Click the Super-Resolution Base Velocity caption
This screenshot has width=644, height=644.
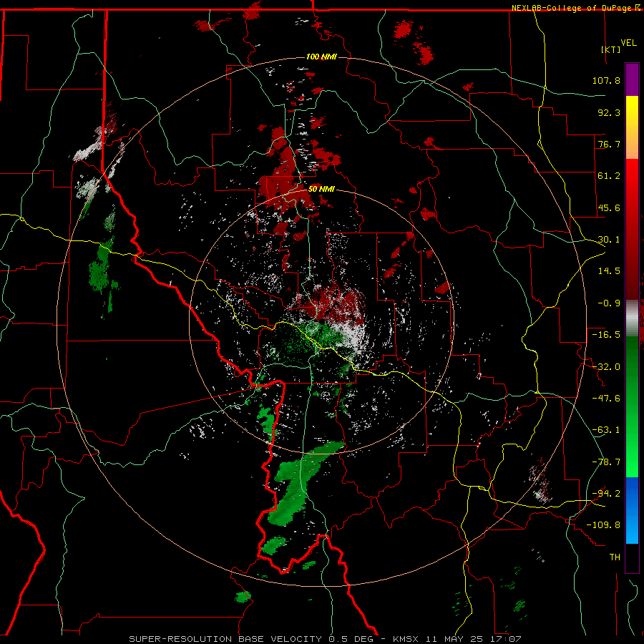click(325, 639)
